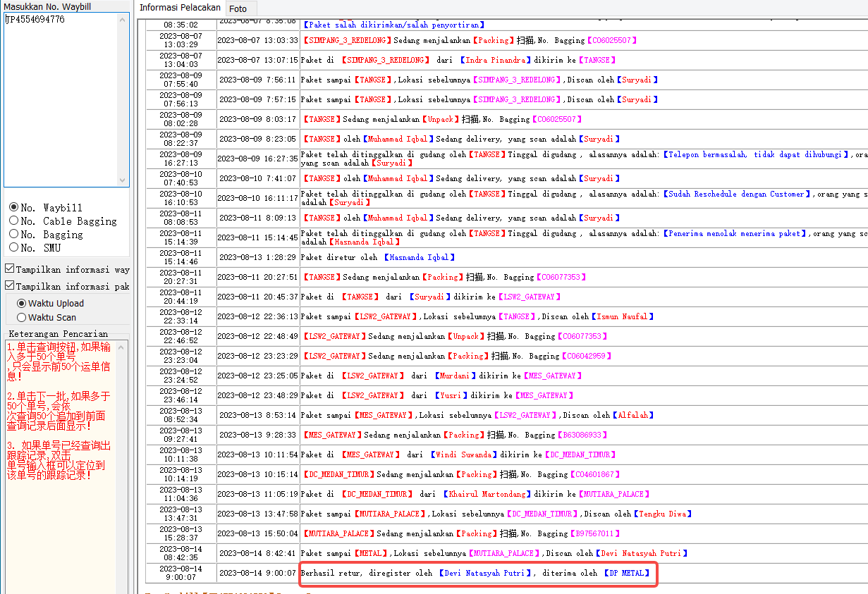Choose the Waktu Upload radio button
This screenshot has width=868, height=594.
pos(51,303)
